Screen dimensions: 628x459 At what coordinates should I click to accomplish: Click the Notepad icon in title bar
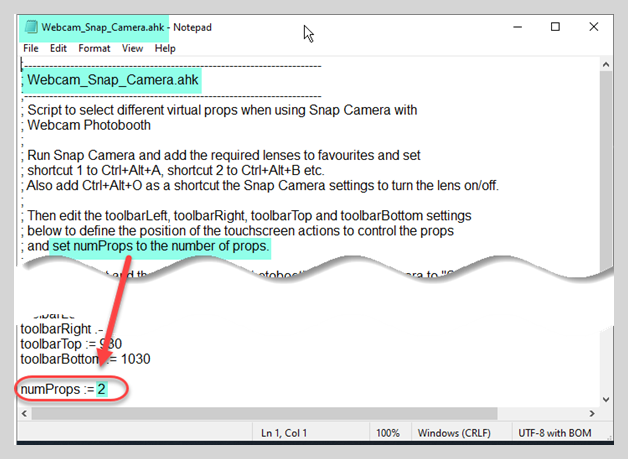pos(31,27)
